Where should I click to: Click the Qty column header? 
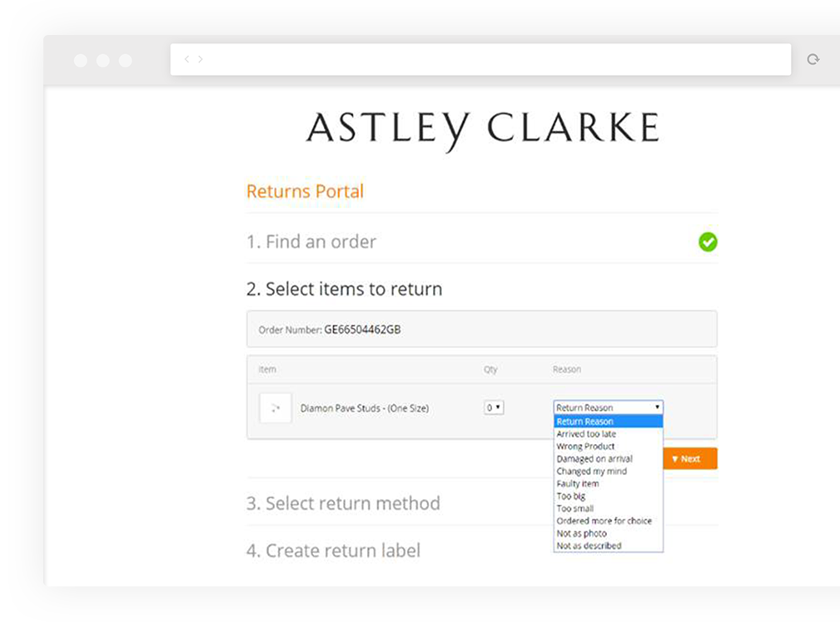pyautogui.click(x=490, y=369)
